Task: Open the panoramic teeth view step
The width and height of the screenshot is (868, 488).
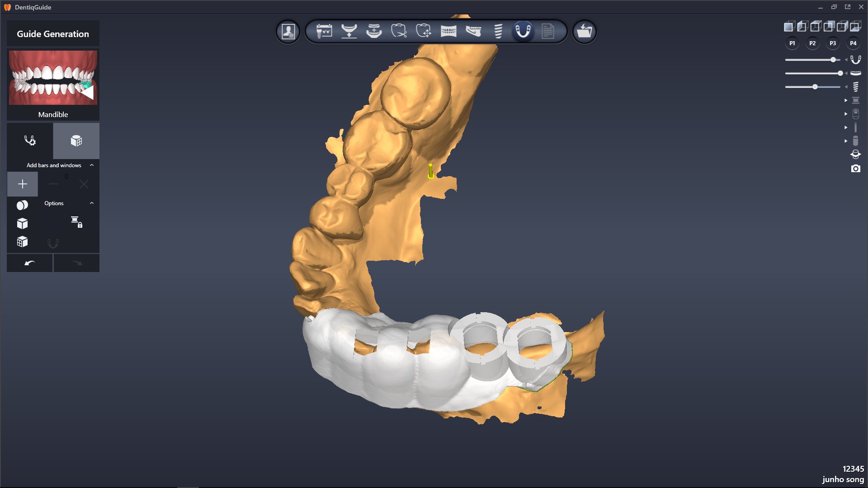Action: point(448,31)
